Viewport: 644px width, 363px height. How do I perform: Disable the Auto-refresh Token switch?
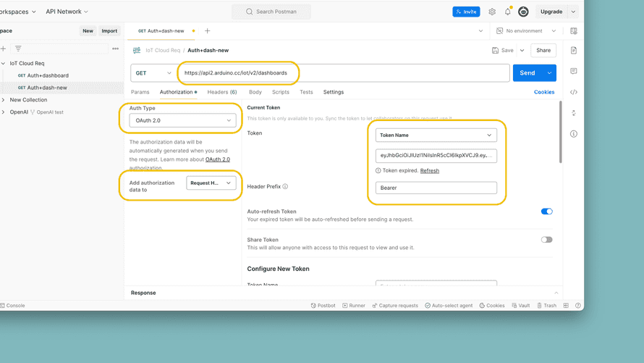tap(546, 212)
